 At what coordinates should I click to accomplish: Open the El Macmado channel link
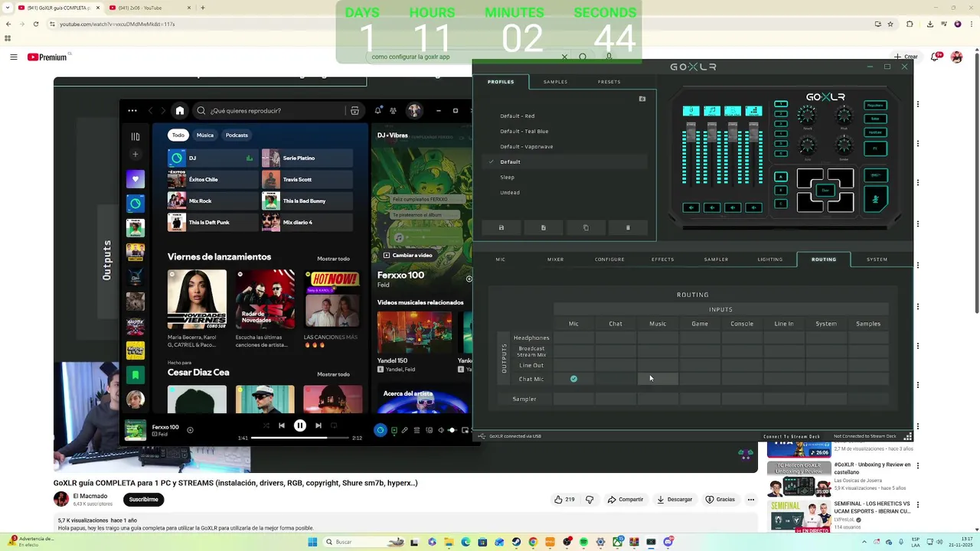[90, 496]
